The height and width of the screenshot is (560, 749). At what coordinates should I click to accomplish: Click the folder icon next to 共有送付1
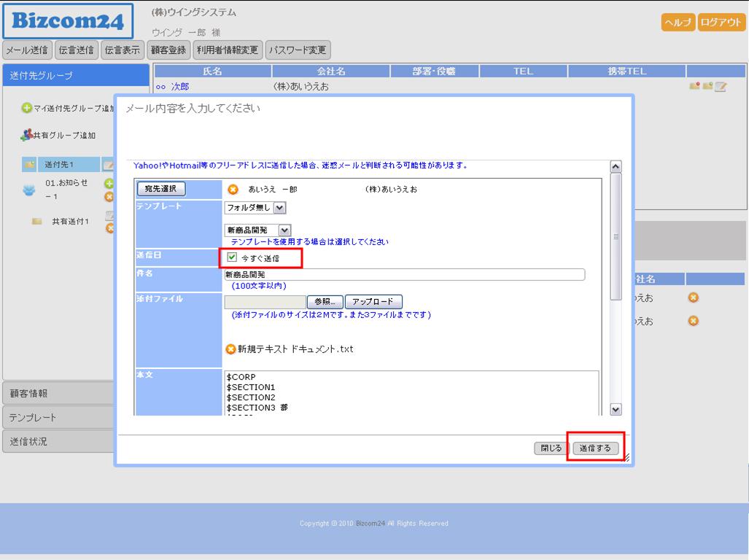coord(36,222)
